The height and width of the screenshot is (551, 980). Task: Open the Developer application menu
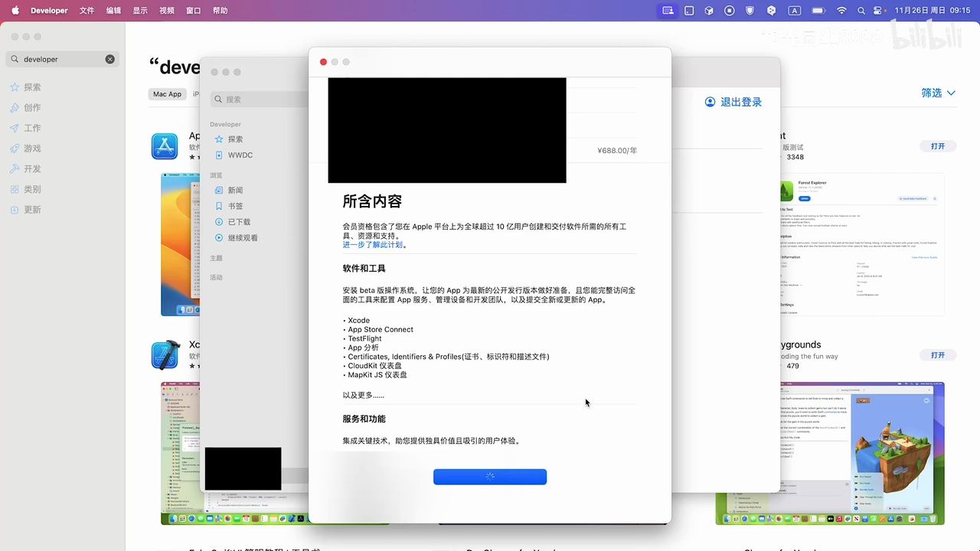coord(49,11)
